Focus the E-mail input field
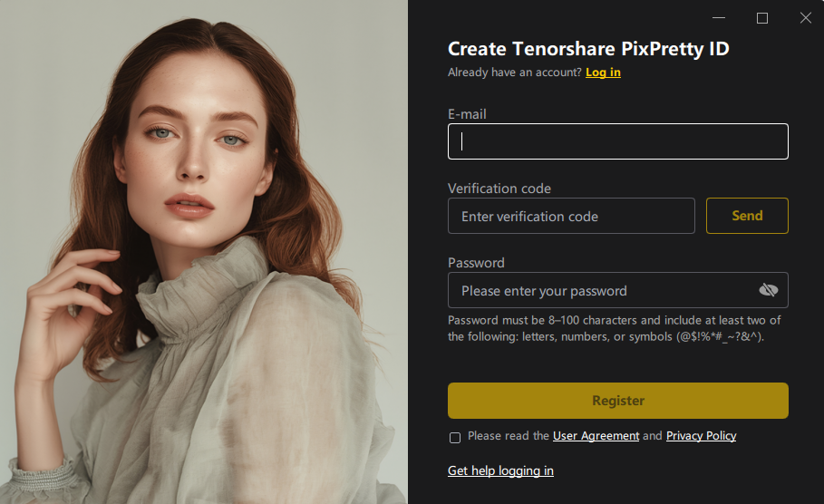The image size is (824, 504). coord(617,141)
